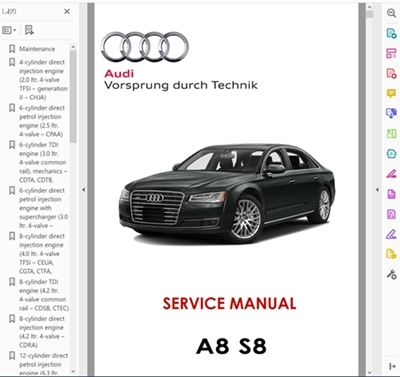Open More Tools wrench icon
Image resolution: width=400 pixels, height=377 pixels.
(x=391, y=274)
